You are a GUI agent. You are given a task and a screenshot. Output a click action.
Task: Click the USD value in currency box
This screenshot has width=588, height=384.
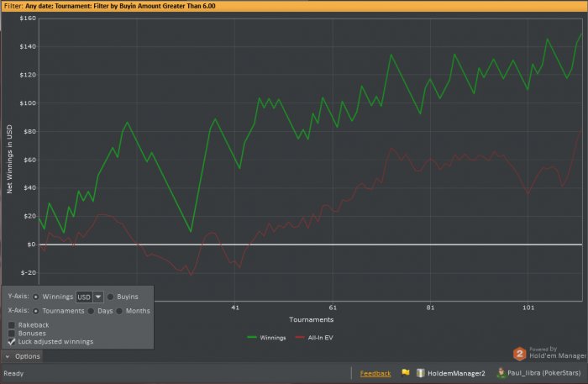click(x=84, y=297)
